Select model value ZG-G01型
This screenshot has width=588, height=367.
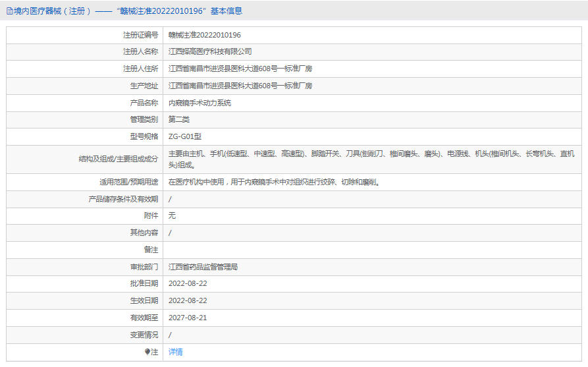(185, 136)
